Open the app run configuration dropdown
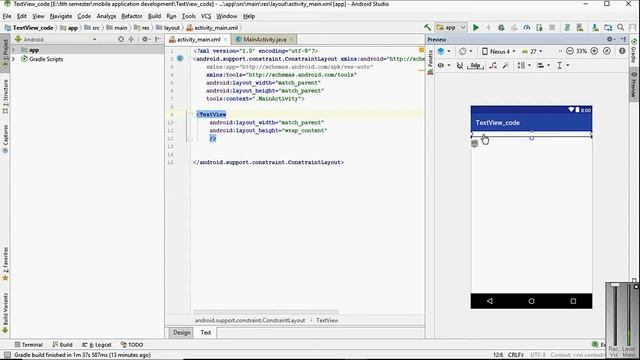 (x=451, y=28)
